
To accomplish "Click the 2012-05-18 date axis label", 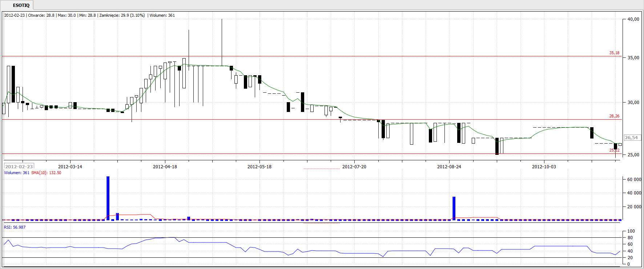I will [259, 167].
